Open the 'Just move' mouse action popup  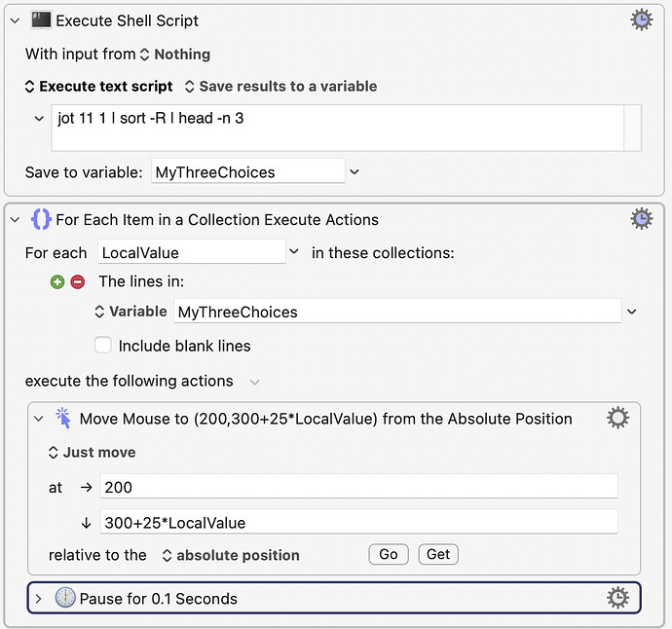pyautogui.click(x=93, y=453)
